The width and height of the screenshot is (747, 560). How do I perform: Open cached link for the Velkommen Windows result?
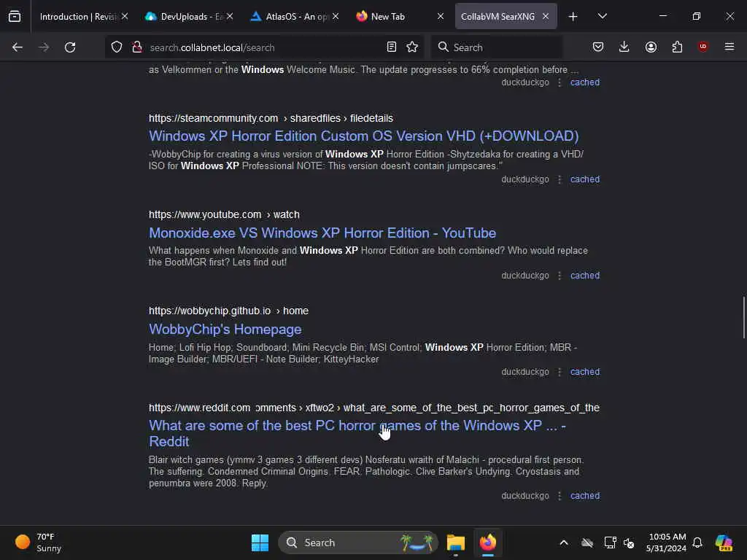pyautogui.click(x=585, y=82)
